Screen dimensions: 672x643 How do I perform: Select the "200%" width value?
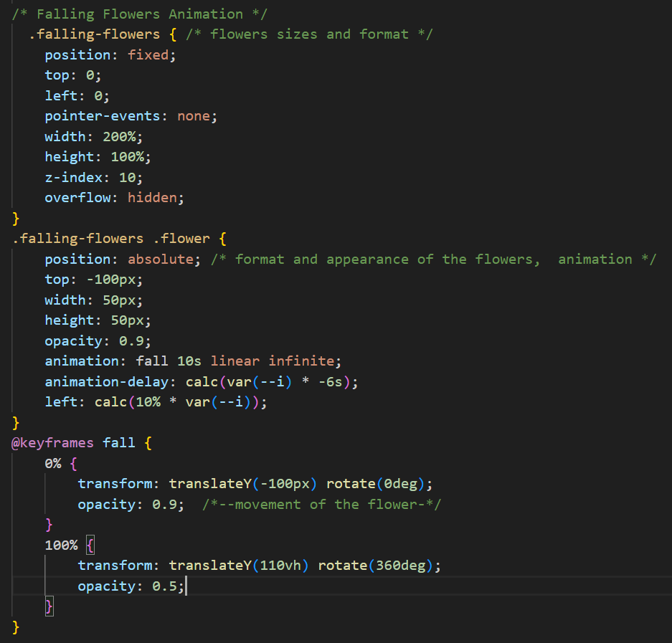tap(126, 136)
